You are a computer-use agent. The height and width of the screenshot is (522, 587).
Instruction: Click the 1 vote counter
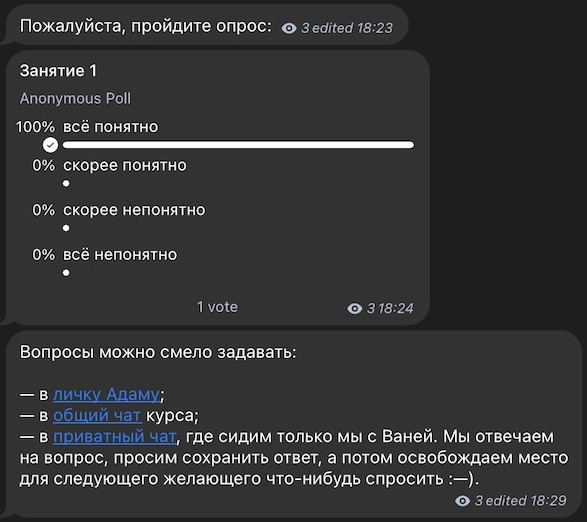pos(217,307)
